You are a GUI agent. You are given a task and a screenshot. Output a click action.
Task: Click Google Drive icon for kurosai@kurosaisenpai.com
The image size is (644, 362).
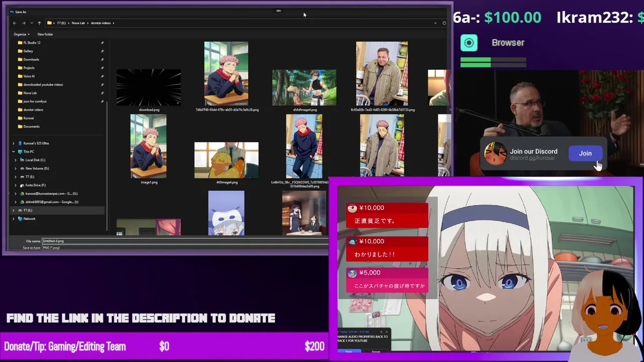(x=22, y=194)
